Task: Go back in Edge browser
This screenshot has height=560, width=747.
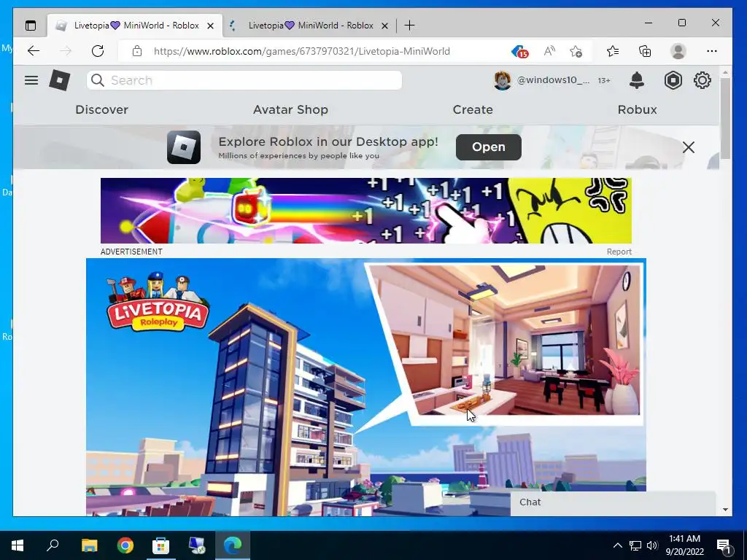Action: point(34,51)
